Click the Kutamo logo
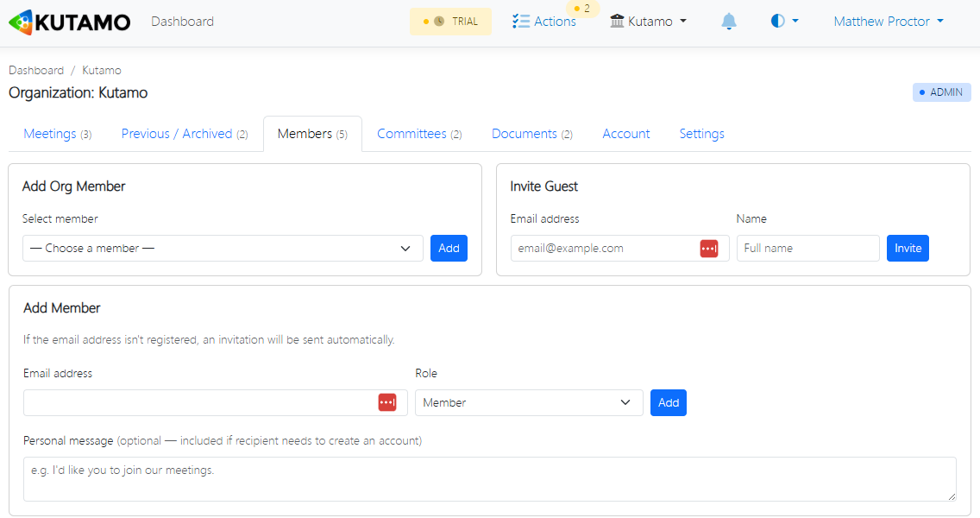Viewport: 980px width, 518px height. click(x=69, y=22)
